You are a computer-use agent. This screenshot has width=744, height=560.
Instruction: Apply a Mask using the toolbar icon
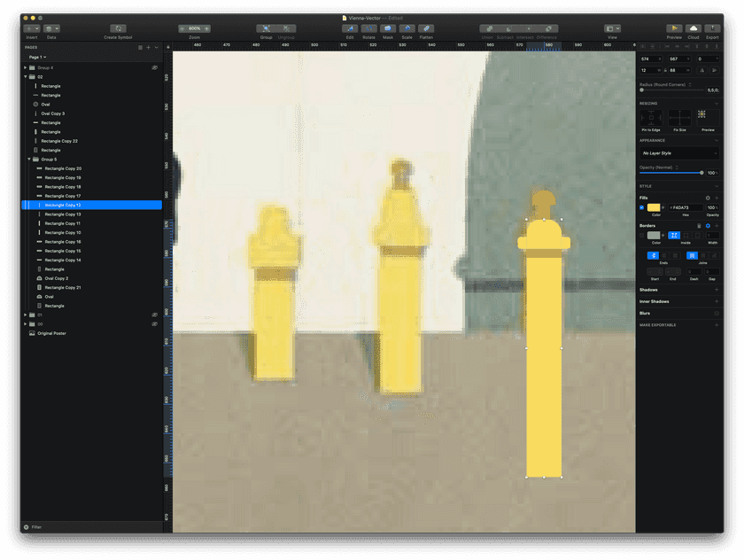388,28
